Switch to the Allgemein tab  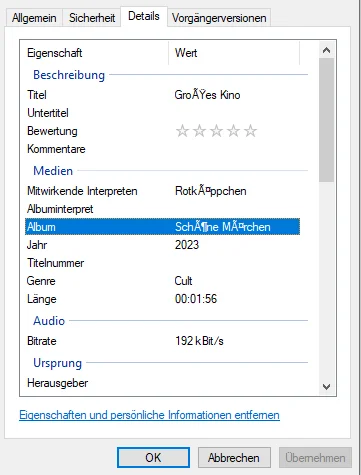coord(34,18)
